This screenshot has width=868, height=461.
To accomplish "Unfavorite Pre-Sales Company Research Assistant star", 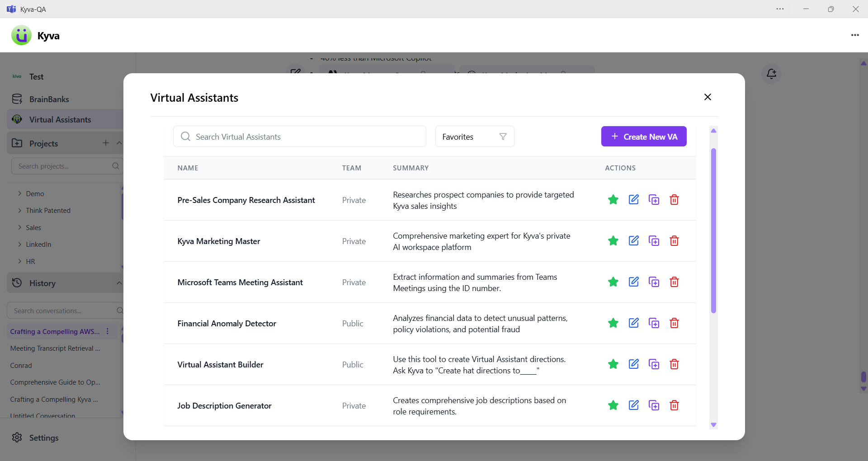I will click(613, 200).
